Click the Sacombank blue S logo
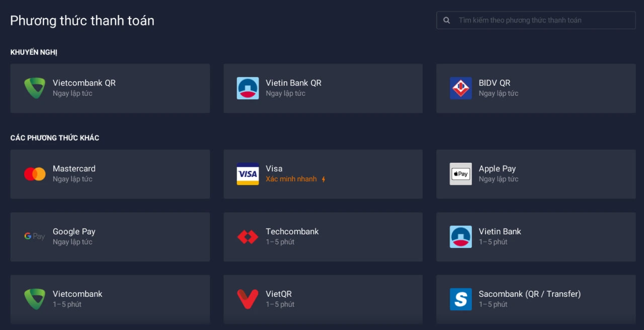This screenshot has width=644, height=330. (x=461, y=299)
